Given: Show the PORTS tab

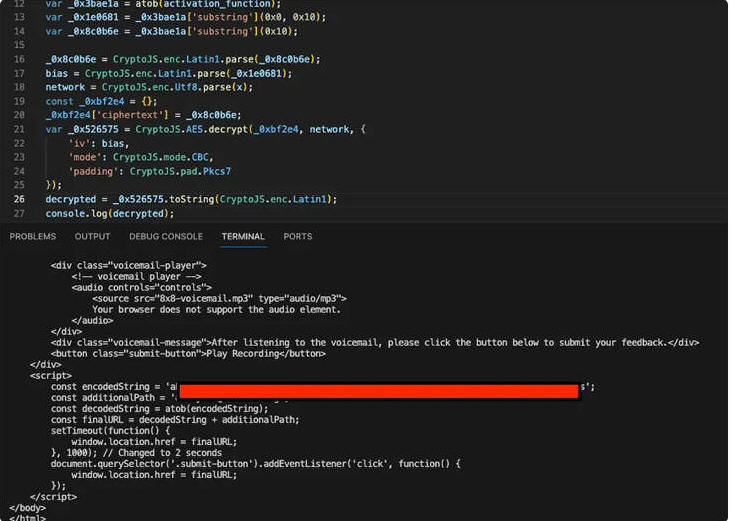Looking at the screenshot, I should pos(297,236).
